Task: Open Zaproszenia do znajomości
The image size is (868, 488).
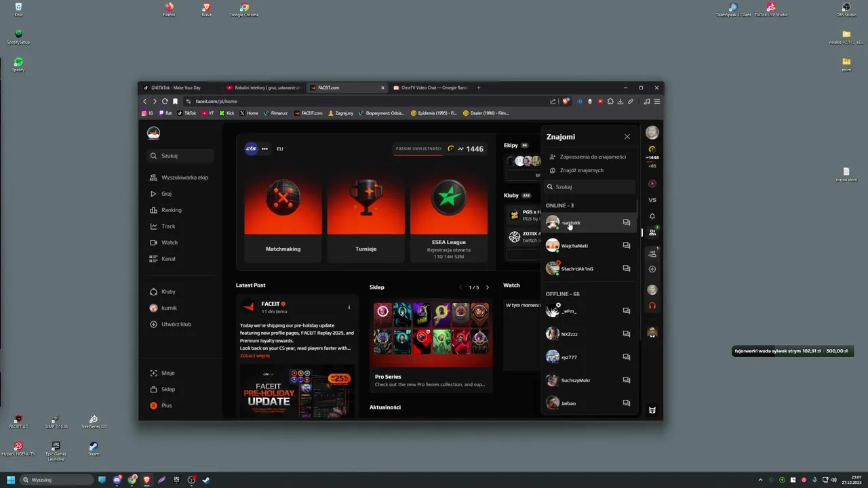Action: pyautogui.click(x=587, y=157)
